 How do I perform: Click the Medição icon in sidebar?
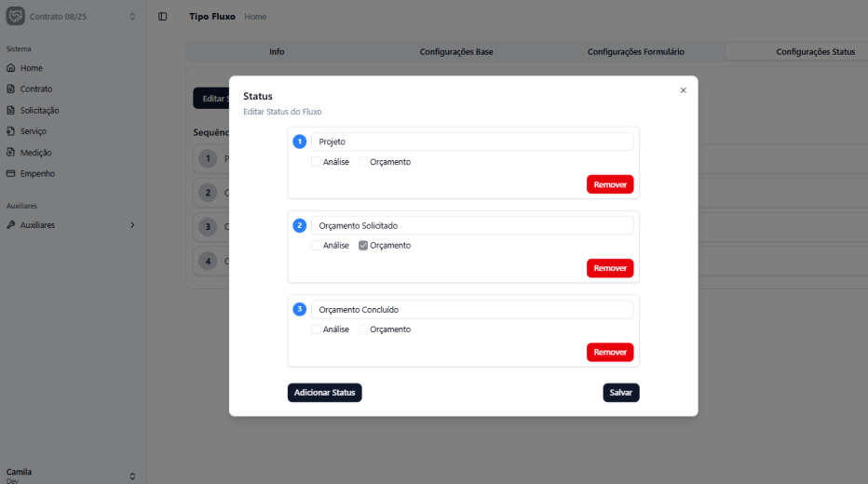10,152
